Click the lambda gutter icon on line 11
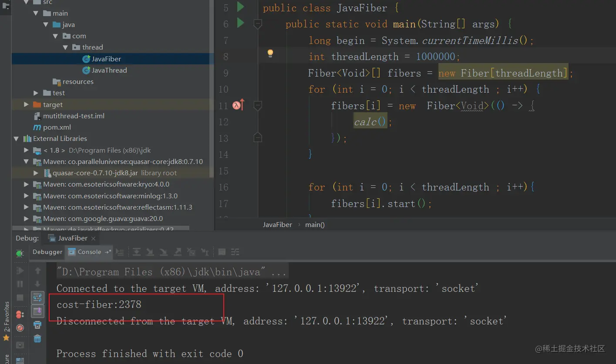This screenshot has width=616, height=364. (239, 105)
